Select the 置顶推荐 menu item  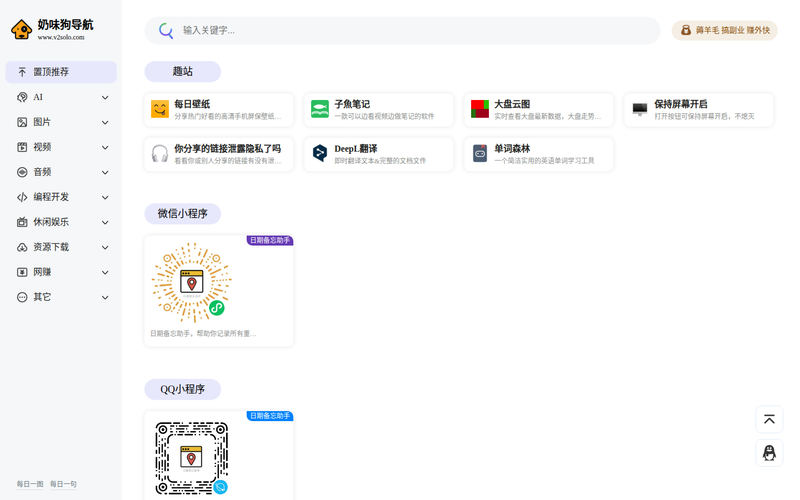61,72
